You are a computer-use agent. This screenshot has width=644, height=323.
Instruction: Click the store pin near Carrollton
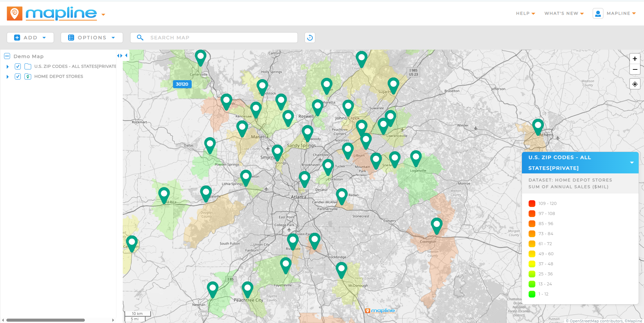pos(132,244)
